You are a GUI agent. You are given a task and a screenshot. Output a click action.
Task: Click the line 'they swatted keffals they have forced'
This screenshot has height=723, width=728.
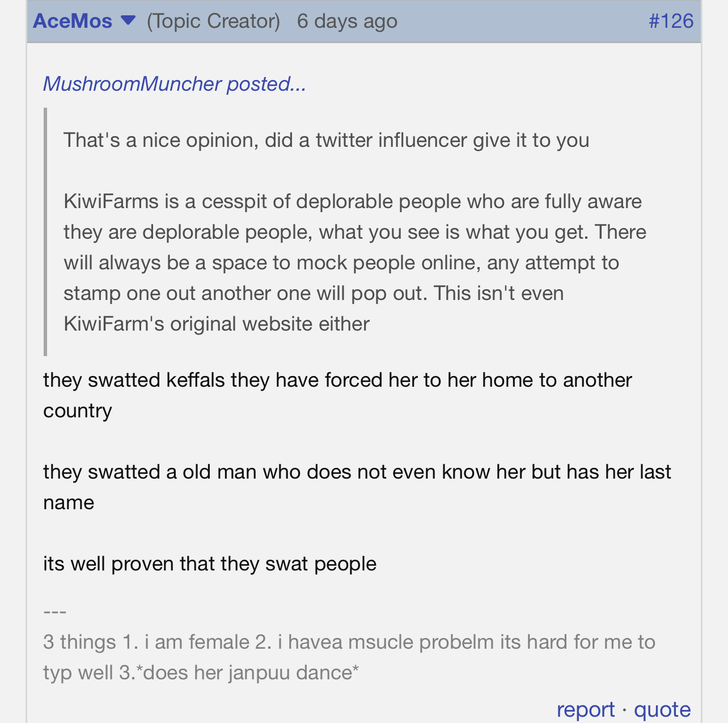pyautogui.click(x=337, y=380)
